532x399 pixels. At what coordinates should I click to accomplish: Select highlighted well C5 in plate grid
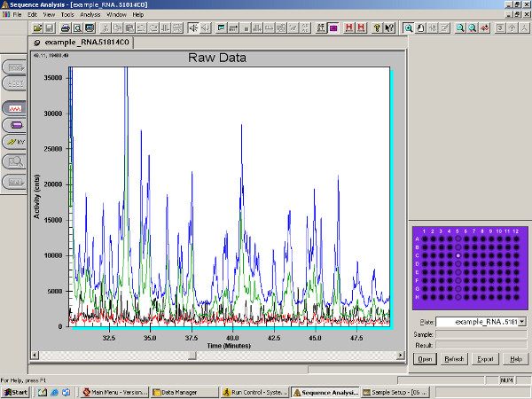click(458, 255)
